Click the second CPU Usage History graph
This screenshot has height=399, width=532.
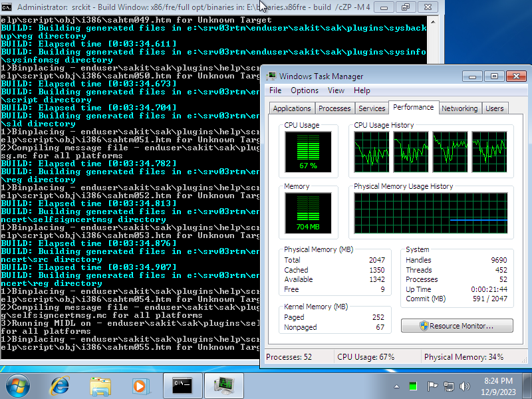tap(410, 152)
